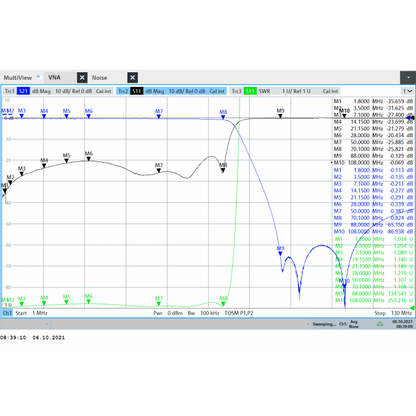This screenshot has height=416, width=416.
Task: Click Trc1's 'dB Mag' format label
Action: (x=41, y=91)
